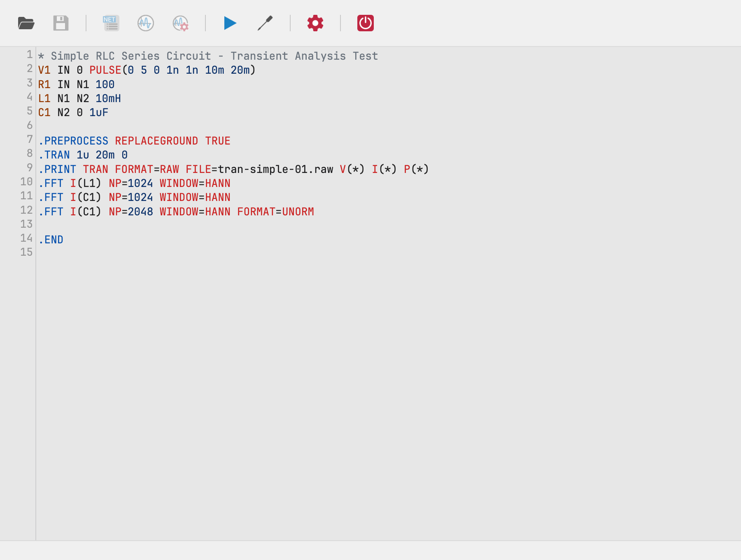Screen dimensions: 741x560
Task: Click the inductor value 10mH
Action: click(108, 98)
